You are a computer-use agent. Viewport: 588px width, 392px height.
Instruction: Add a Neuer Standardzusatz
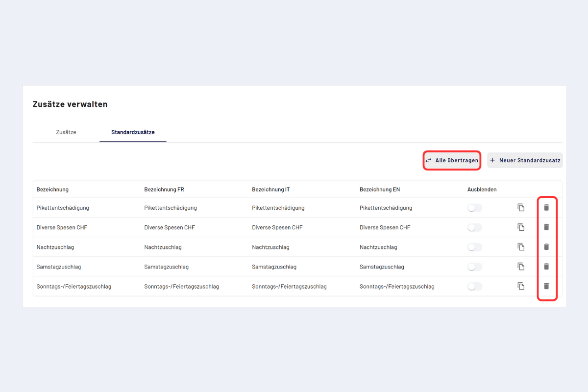525,160
